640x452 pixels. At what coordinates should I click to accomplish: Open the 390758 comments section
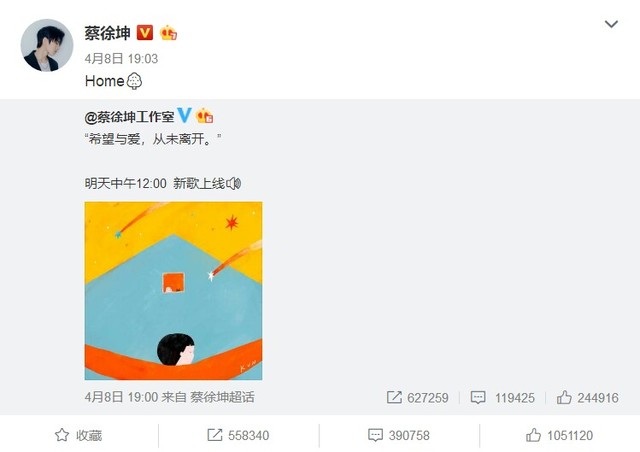pyautogui.click(x=399, y=435)
